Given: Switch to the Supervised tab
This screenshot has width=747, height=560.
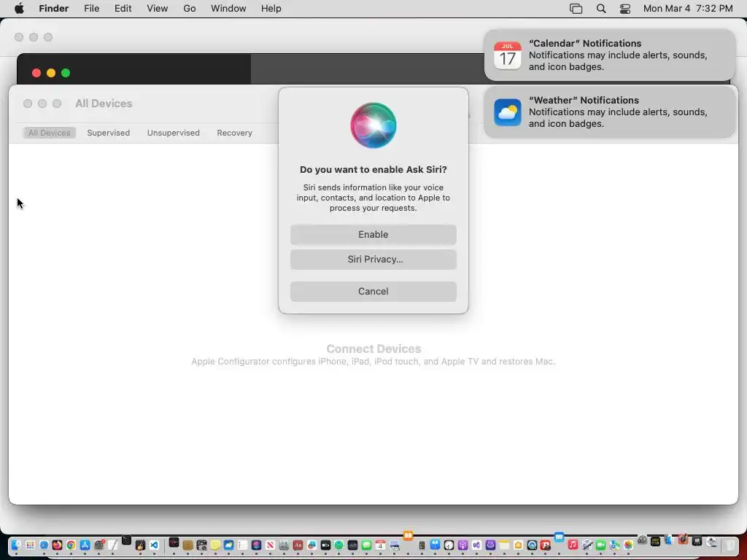Looking at the screenshot, I should pos(108,133).
